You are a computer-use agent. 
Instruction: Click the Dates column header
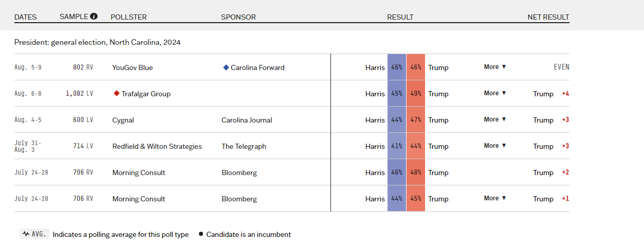pos(26,17)
